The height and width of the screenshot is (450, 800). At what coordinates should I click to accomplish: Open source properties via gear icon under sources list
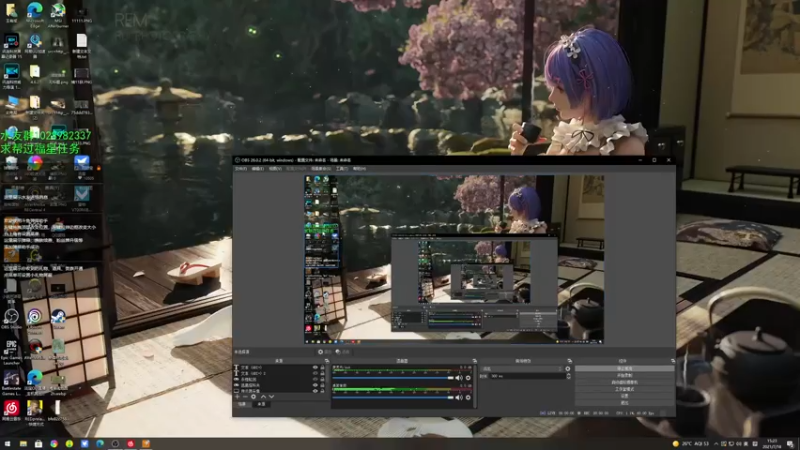click(x=254, y=397)
